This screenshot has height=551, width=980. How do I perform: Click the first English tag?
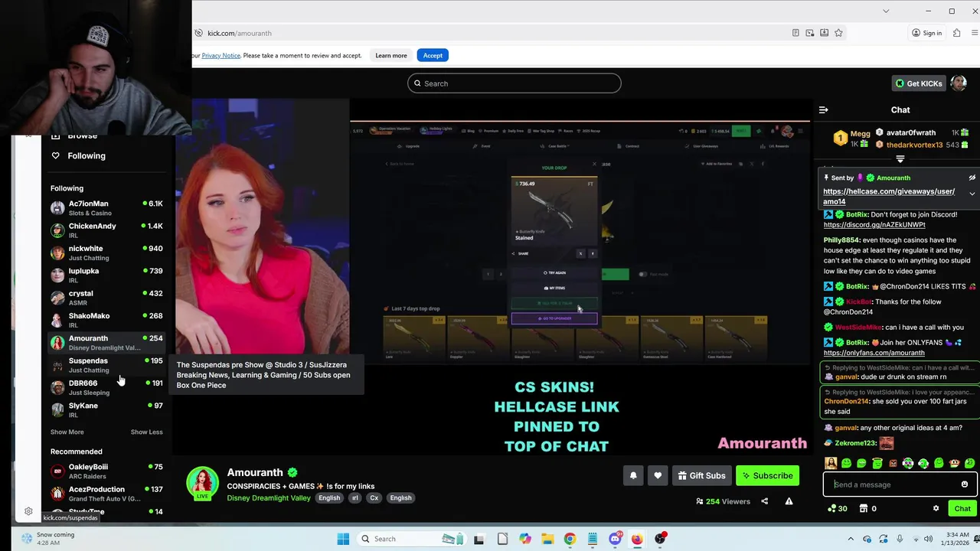pos(329,498)
